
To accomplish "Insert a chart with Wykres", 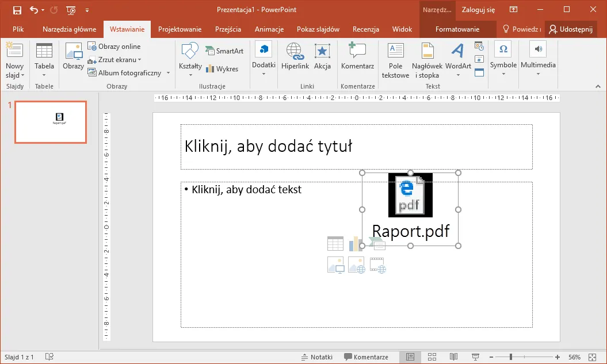I will pos(222,69).
